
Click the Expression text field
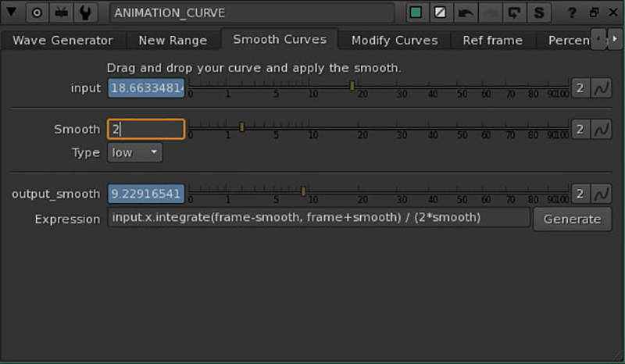click(318, 217)
